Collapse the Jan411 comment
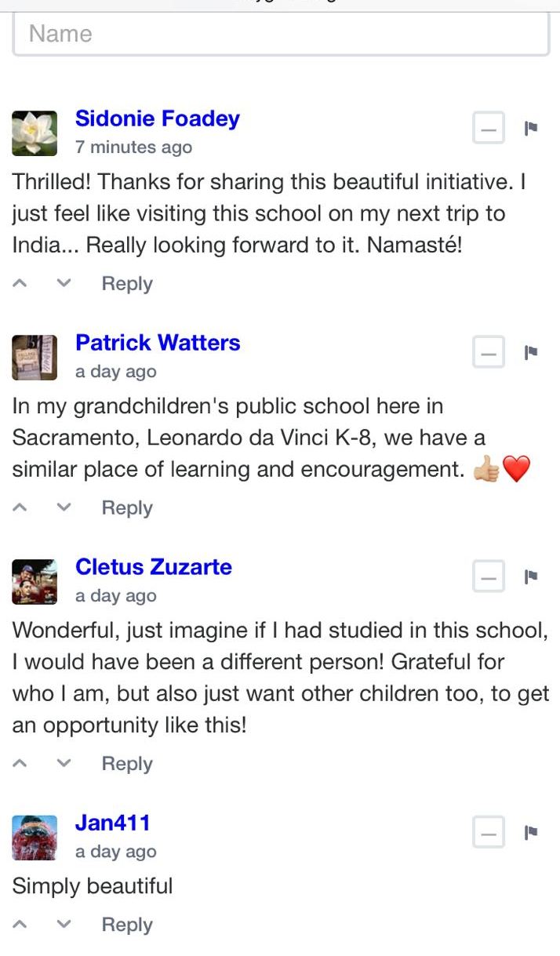The width and height of the screenshot is (560, 956). (488, 833)
